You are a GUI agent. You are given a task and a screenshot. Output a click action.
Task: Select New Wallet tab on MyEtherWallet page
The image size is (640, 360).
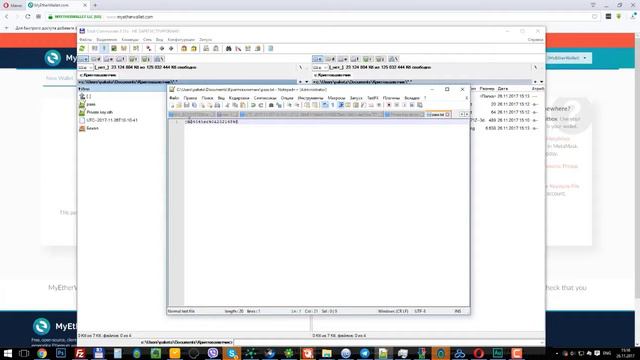[x=60, y=78]
